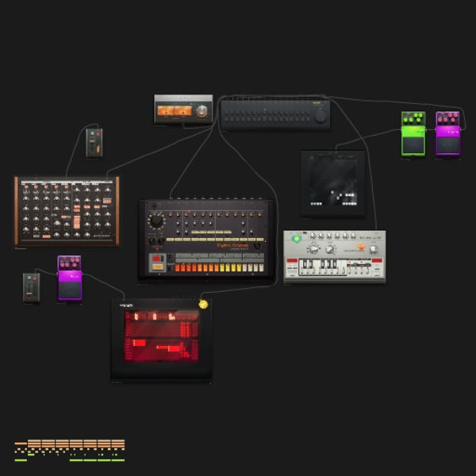Click bottom-left lit cells in the Tonematrix grid
Image resolution: width=476 pixels, height=476 pixels.
pos(316,204)
